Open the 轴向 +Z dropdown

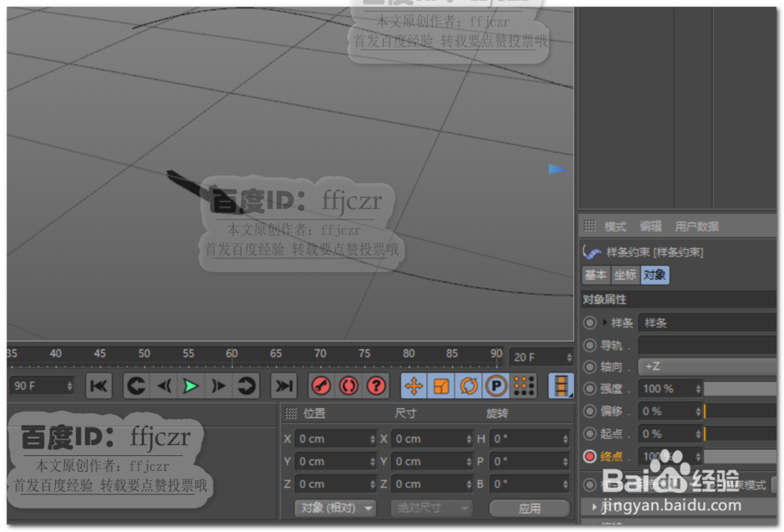click(x=707, y=367)
